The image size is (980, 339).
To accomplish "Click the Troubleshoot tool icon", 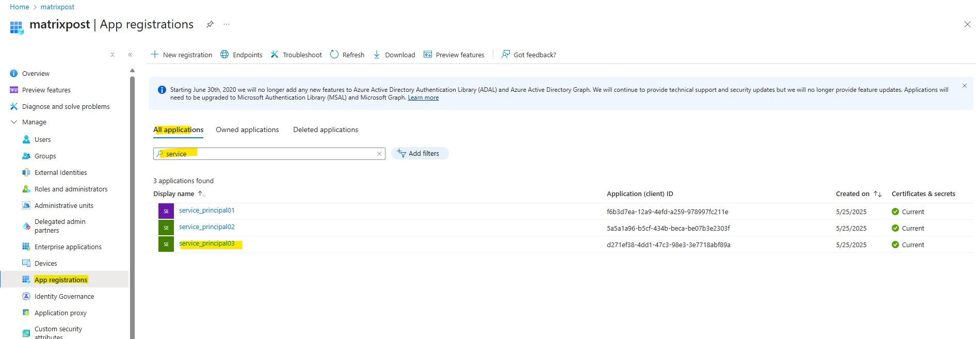I will pos(275,54).
